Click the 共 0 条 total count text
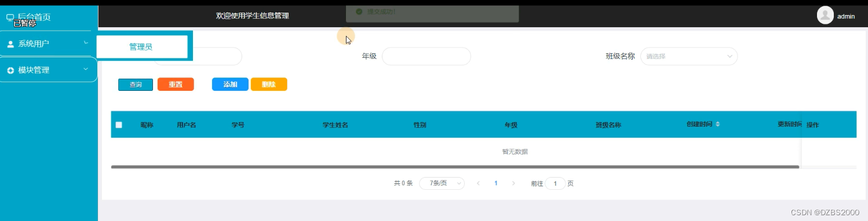868x221 pixels. pyautogui.click(x=403, y=183)
